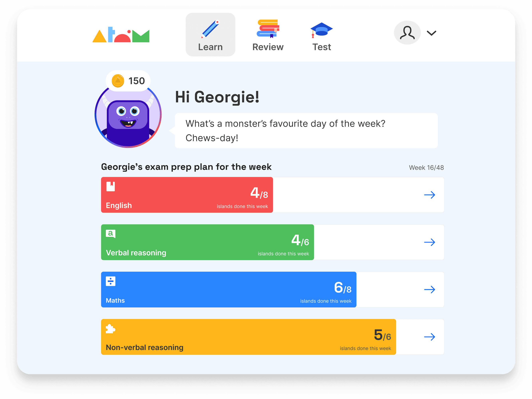The image size is (532, 399).
Task: Open the profile account icon
Action: [407, 33]
